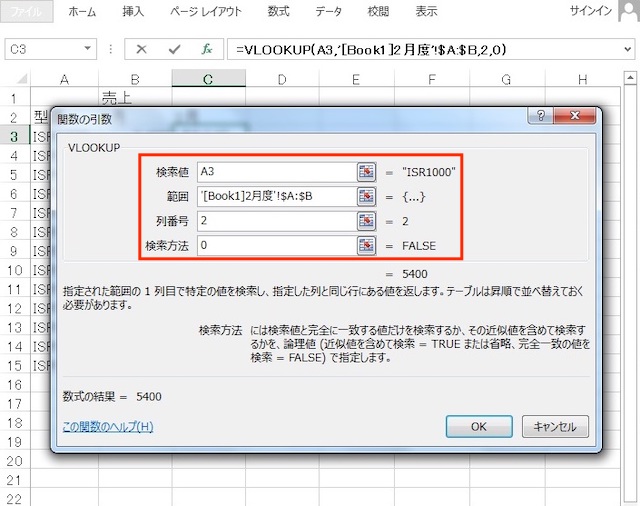The width and height of the screenshot is (640, 506).
Task: Click the user account avatar icon
Action: [629, 11]
